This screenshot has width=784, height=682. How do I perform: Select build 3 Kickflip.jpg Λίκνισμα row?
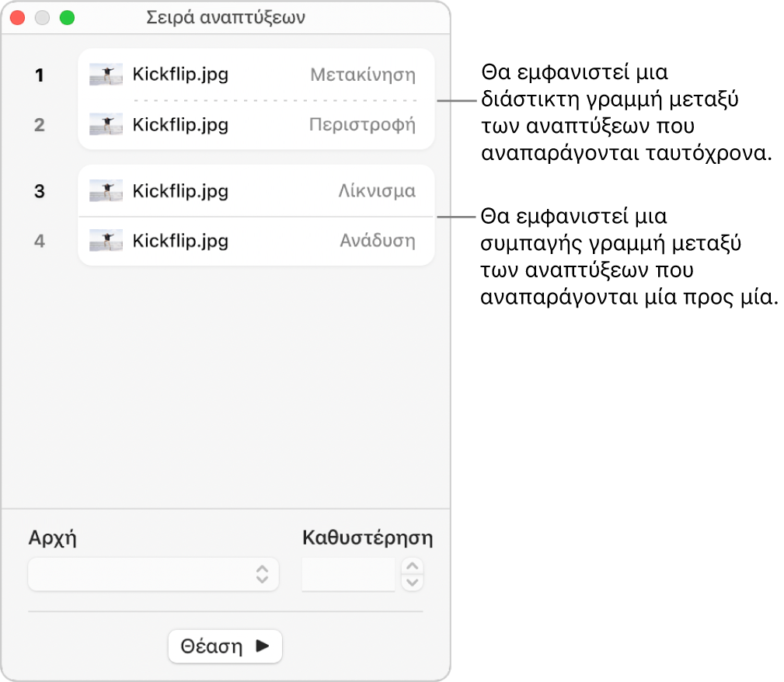coord(256,190)
